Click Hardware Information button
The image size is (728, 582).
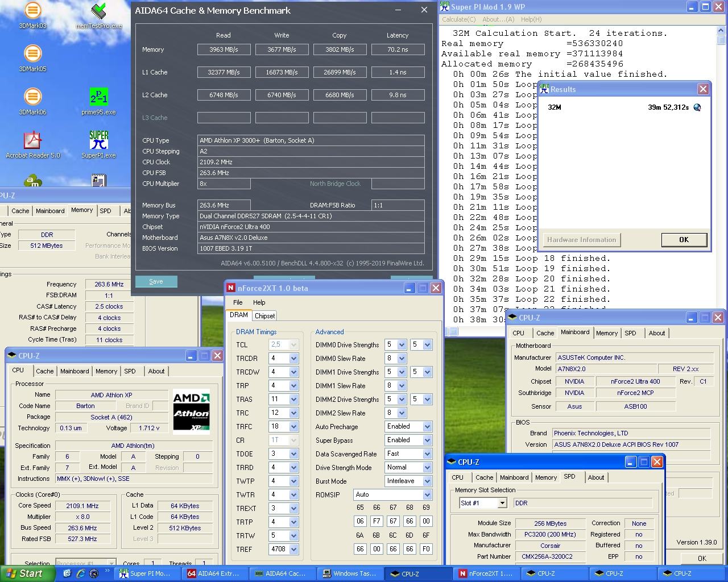pos(581,240)
